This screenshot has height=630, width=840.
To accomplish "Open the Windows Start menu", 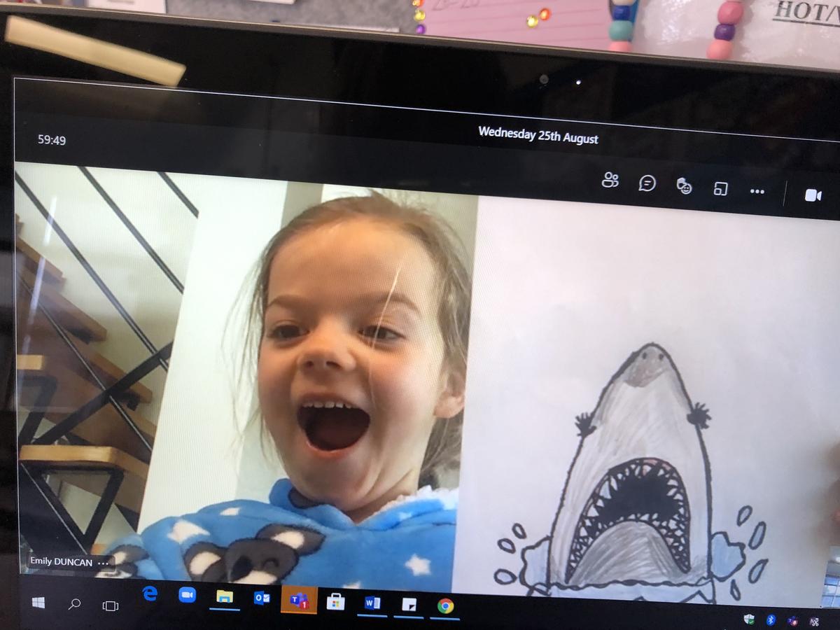I will pyautogui.click(x=38, y=603).
